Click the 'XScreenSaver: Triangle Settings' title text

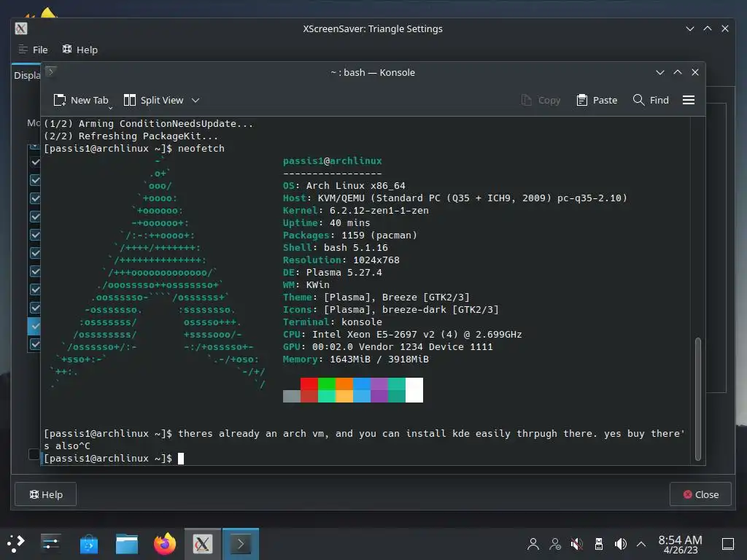(x=373, y=28)
